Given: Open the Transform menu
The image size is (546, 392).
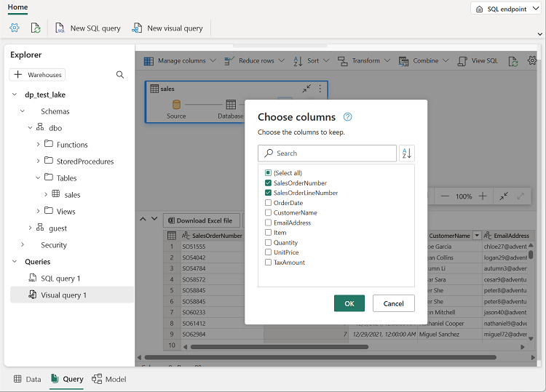Looking at the screenshot, I should click(364, 61).
